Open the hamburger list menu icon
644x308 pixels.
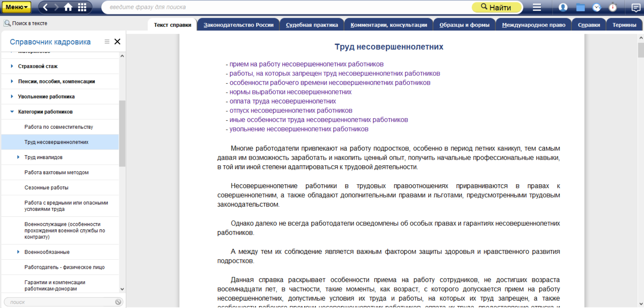pyautogui.click(x=537, y=7)
